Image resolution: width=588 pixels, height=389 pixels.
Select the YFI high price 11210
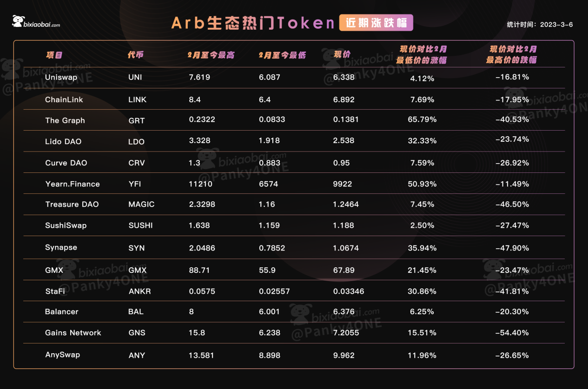[x=201, y=184]
